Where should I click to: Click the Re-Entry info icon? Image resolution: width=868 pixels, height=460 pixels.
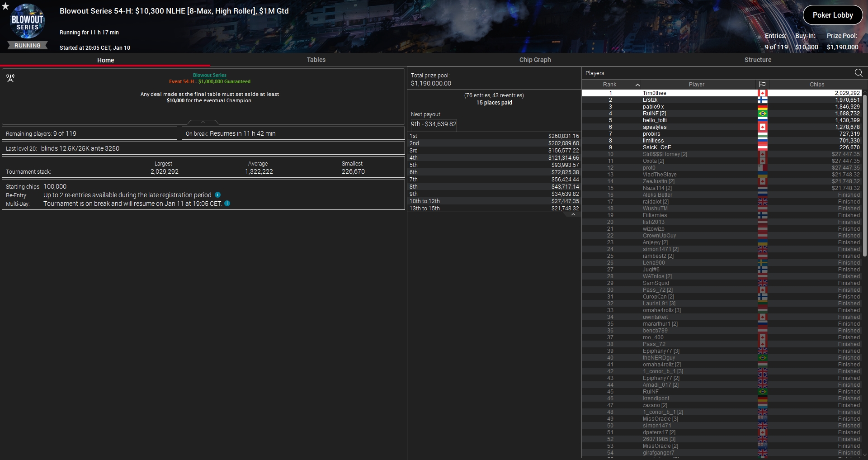tap(217, 195)
